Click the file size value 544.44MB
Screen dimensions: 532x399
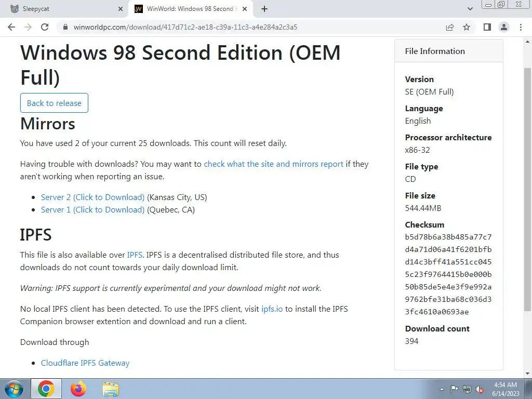[x=423, y=208]
